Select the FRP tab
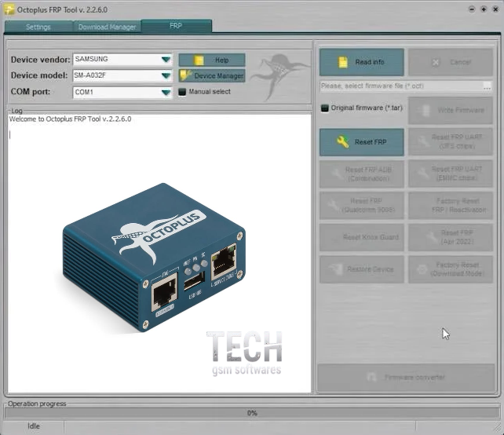This screenshot has width=504, height=435. click(176, 26)
